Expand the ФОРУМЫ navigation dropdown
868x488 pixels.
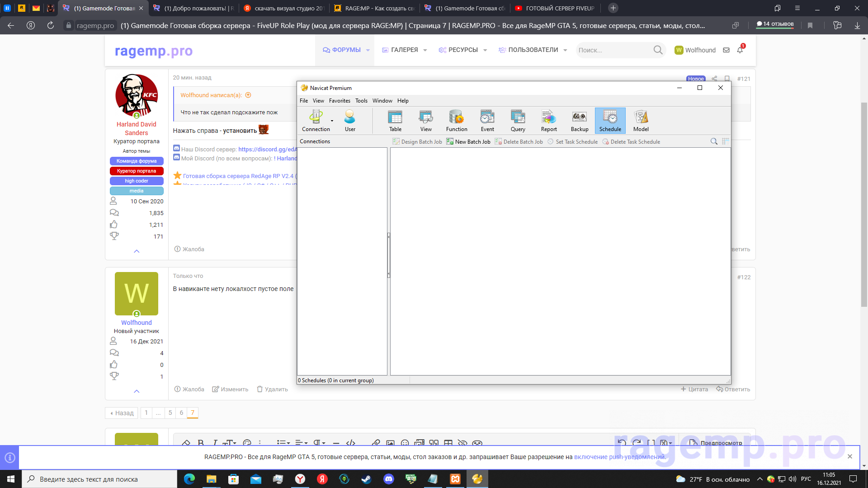368,50
